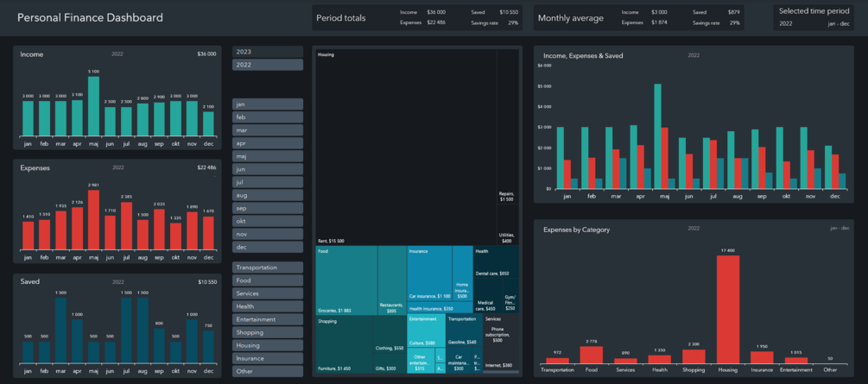This screenshot has height=384, width=868.
Task: Click the Phone subscription $500 tile
Action: (501, 330)
